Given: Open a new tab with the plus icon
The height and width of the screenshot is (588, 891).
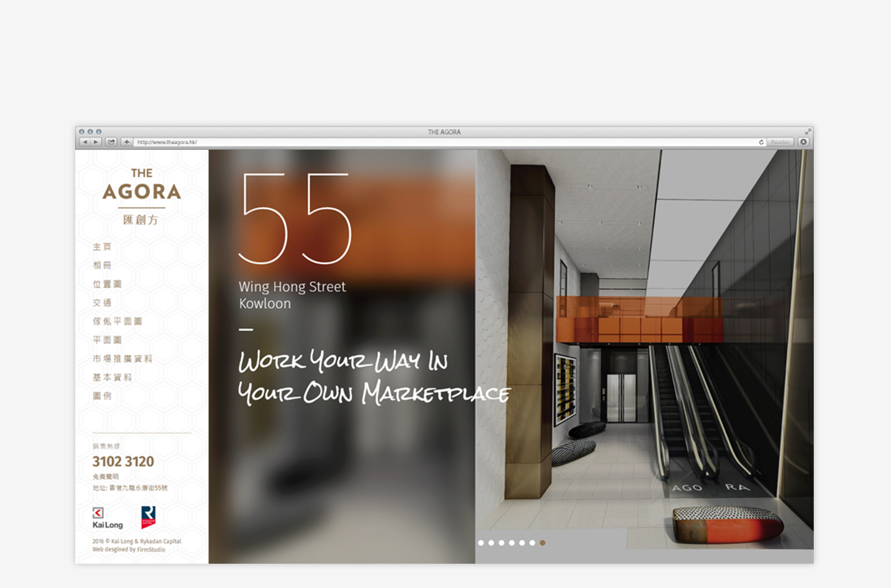Looking at the screenshot, I should [x=127, y=141].
